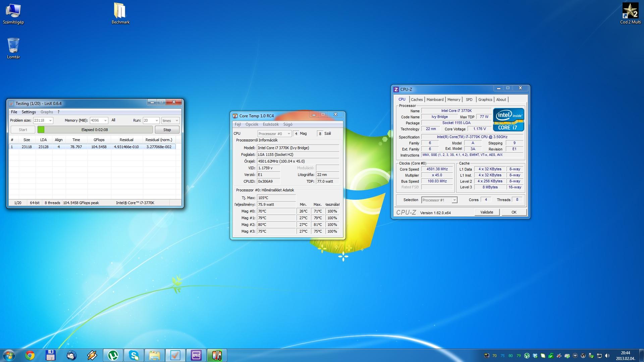Open LinX Settings menu
The width and height of the screenshot is (644, 362).
[29, 112]
